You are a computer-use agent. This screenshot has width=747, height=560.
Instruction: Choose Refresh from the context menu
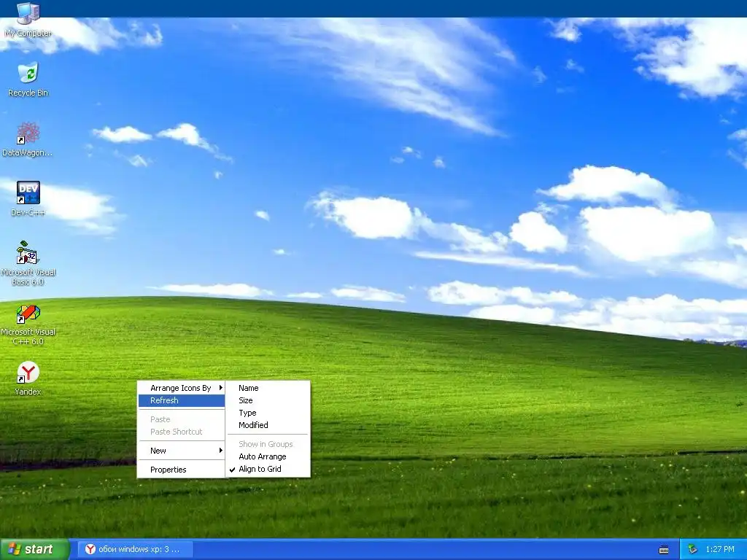(x=182, y=400)
